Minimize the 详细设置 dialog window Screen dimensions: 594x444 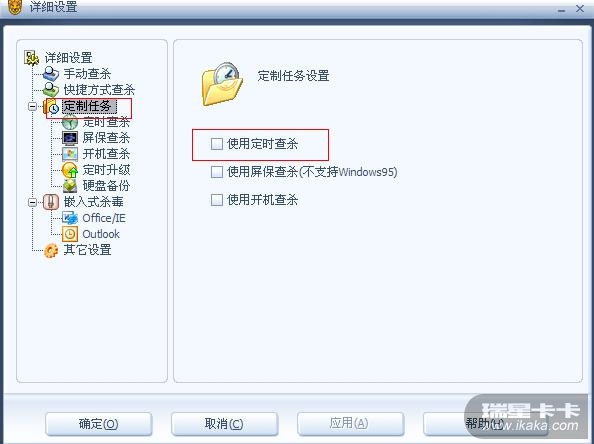[561, 10]
